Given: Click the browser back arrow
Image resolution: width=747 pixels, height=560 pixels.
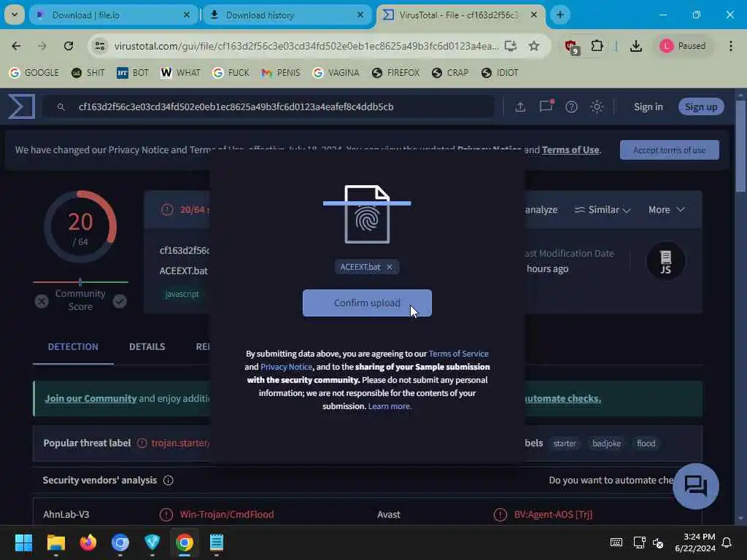Looking at the screenshot, I should click(16, 46).
